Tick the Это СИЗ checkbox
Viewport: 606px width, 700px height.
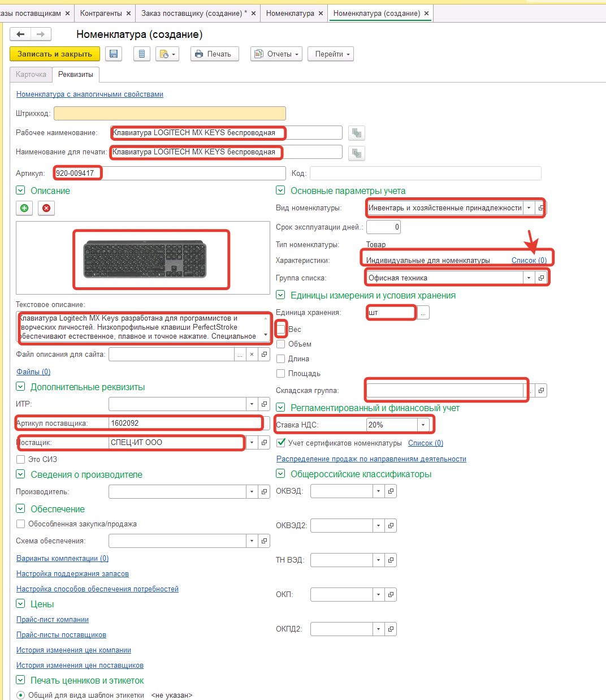(21, 459)
